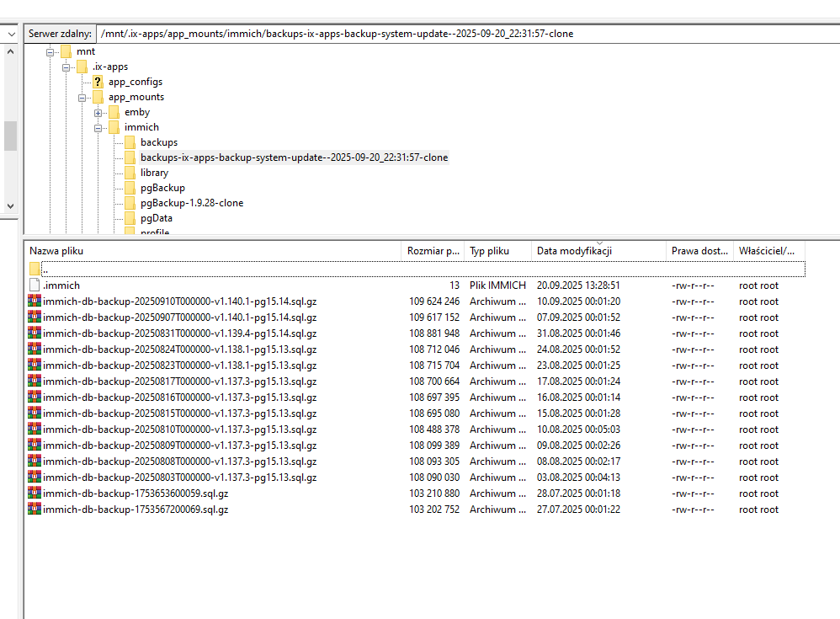The height and width of the screenshot is (619, 840).
Task: Click the pgBackup-1.9.28-clone folder icon
Action: point(130,203)
